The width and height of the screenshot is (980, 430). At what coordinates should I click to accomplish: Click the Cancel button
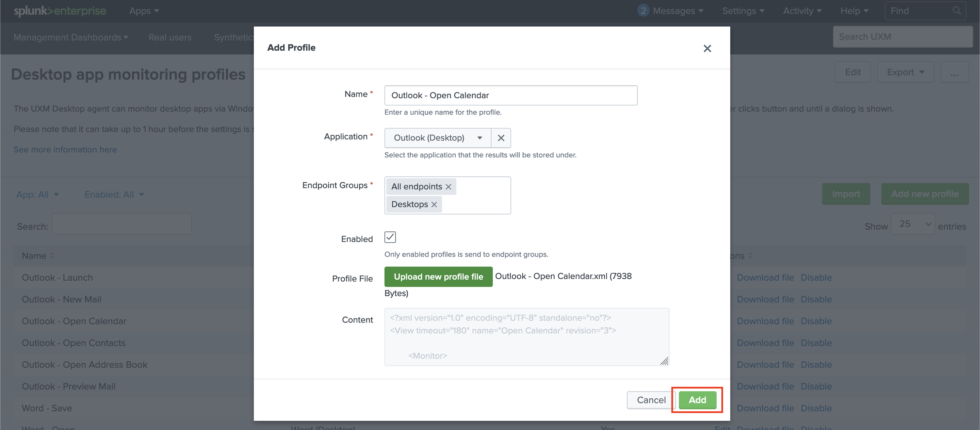pos(651,400)
